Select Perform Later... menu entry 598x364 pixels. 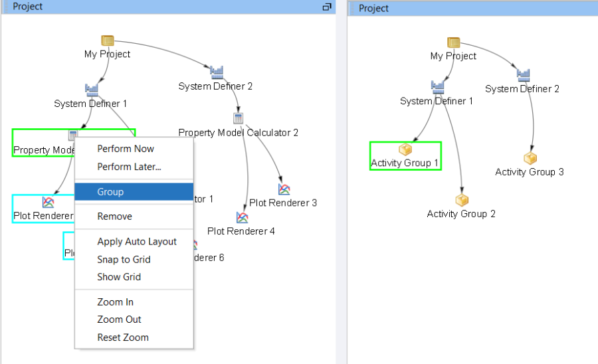tap(129, 167)
